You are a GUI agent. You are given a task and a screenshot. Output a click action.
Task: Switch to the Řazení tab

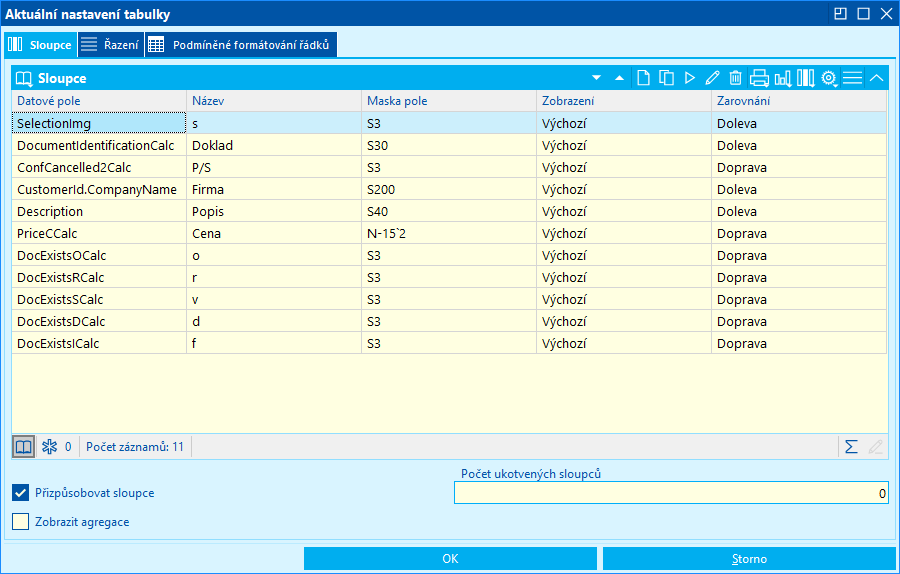[111, 45]
